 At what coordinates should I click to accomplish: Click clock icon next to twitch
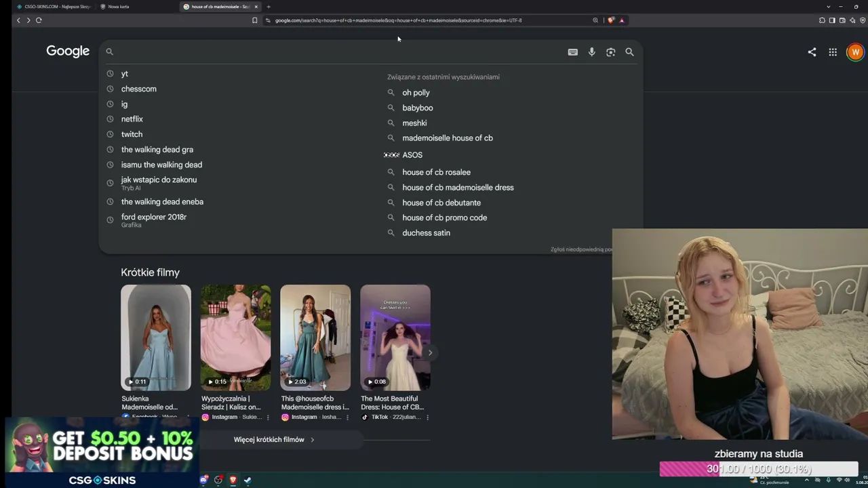(x=110, y=134)
